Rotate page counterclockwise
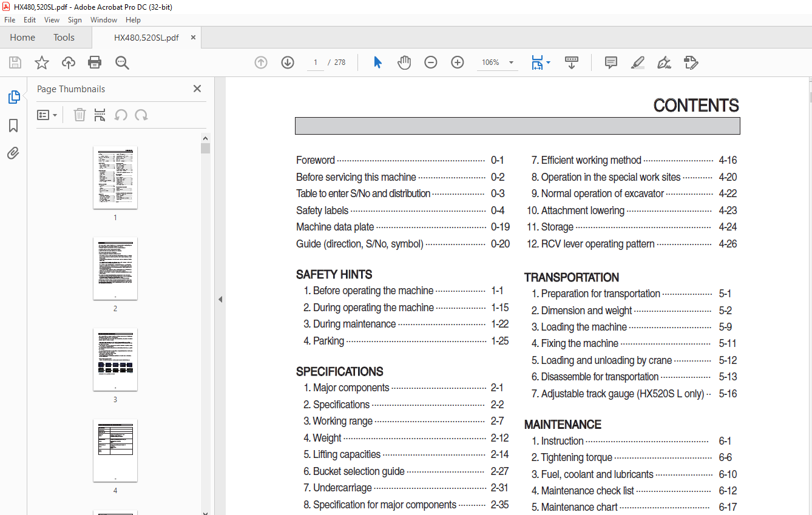The image size is (812, 515). click(x=121, y=115)
